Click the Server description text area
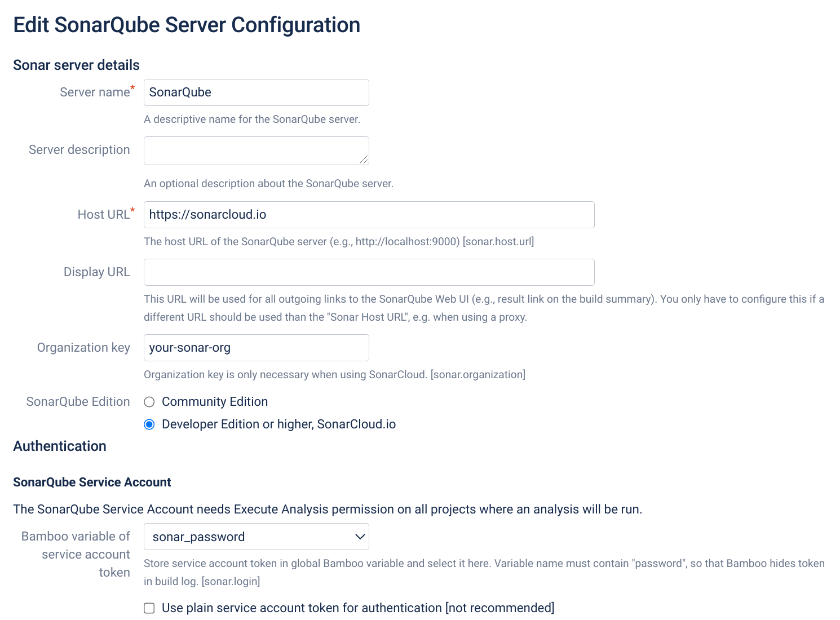The width and height of the screenshot is (840, 620). [256, 150]
